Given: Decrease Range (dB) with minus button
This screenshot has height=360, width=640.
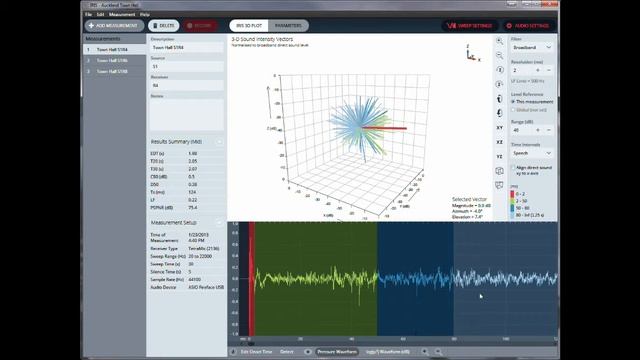Looking at the screenshot, I should pyautogui.click(x=549, y=130).
